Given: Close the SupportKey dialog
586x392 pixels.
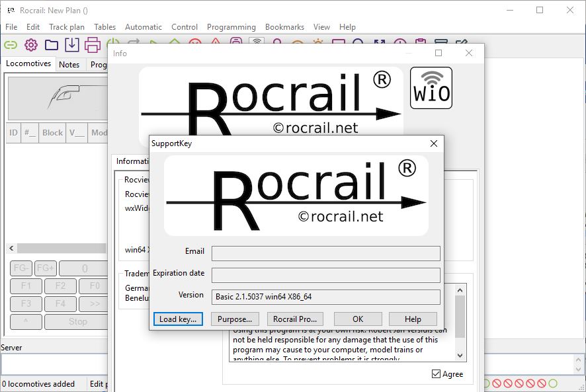Looking at the screenshot, I should 433,143.
